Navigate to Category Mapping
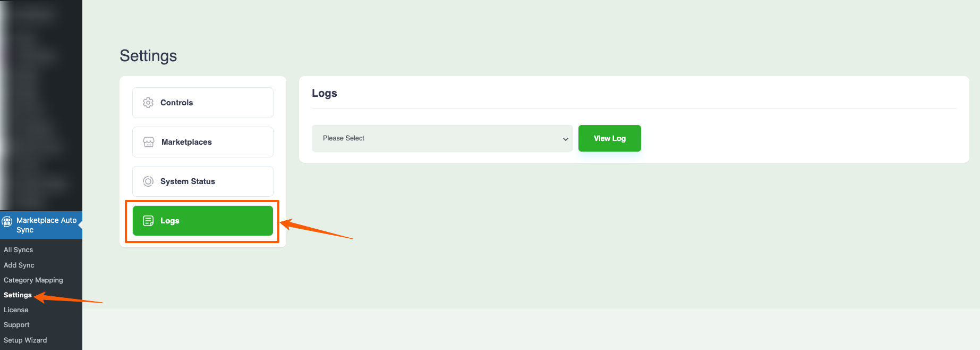The width and height of the screenshot is (980, 350). tap(33, 280)
